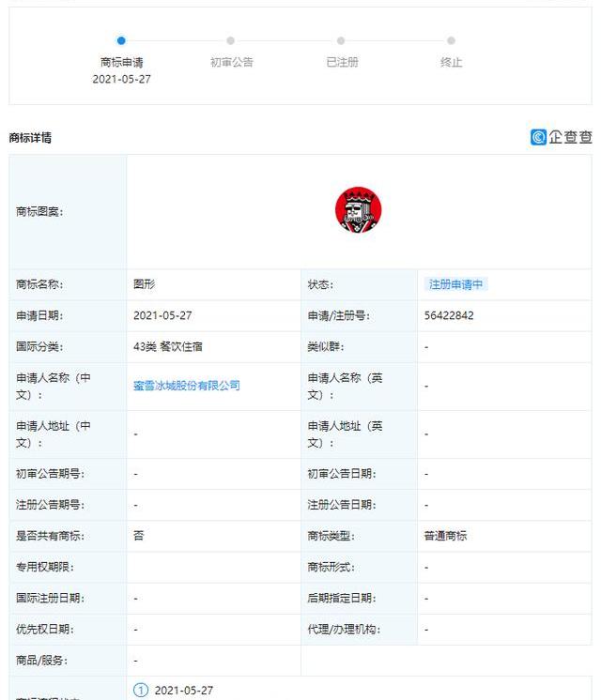Click the blue 商标申请 progress dot
This screenshot has width=601, height=700.
click(x=121, y=40)
